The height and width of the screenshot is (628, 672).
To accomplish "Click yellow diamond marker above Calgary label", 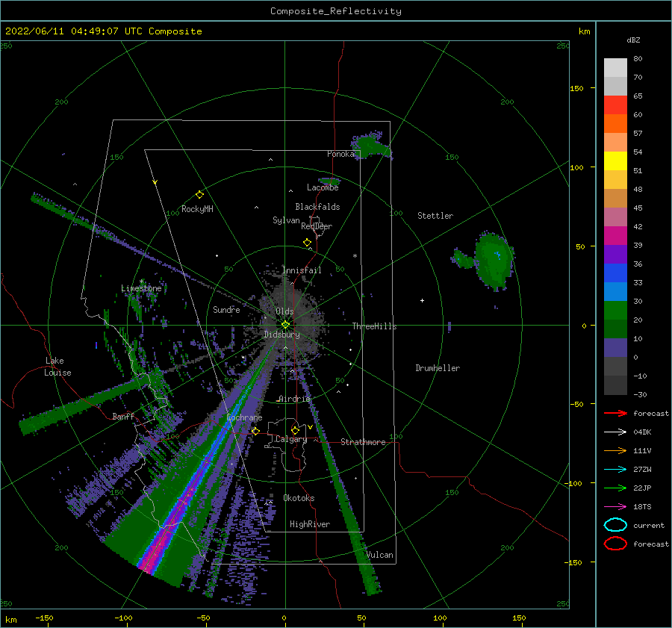I will click(295, 430).
